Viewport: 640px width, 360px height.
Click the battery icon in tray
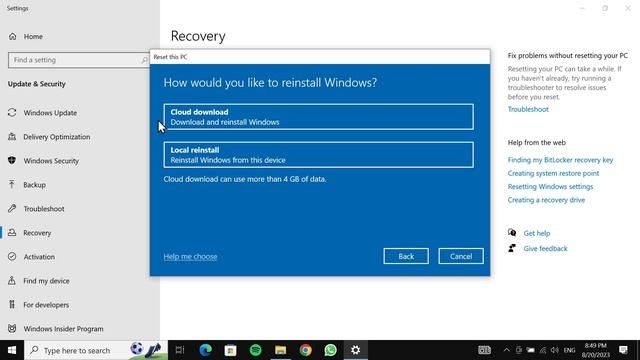tap(530, 350)
